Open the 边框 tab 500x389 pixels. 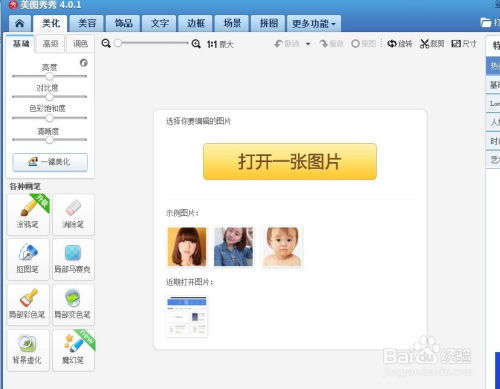click(196, 23)
